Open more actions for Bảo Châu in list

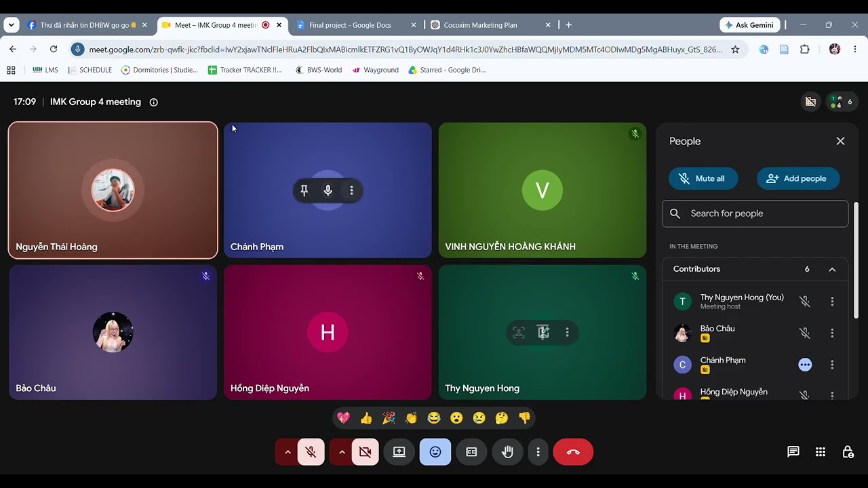pos(832,333)
